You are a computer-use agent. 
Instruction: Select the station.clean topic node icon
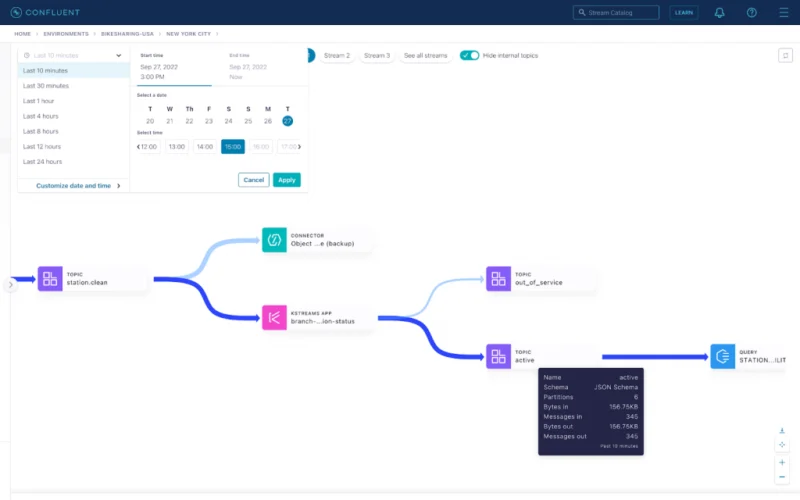(50, 279)
